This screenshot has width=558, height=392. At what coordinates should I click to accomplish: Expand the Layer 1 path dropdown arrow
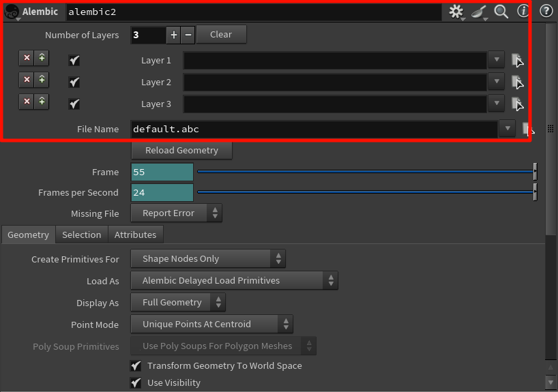pos(497,60)
